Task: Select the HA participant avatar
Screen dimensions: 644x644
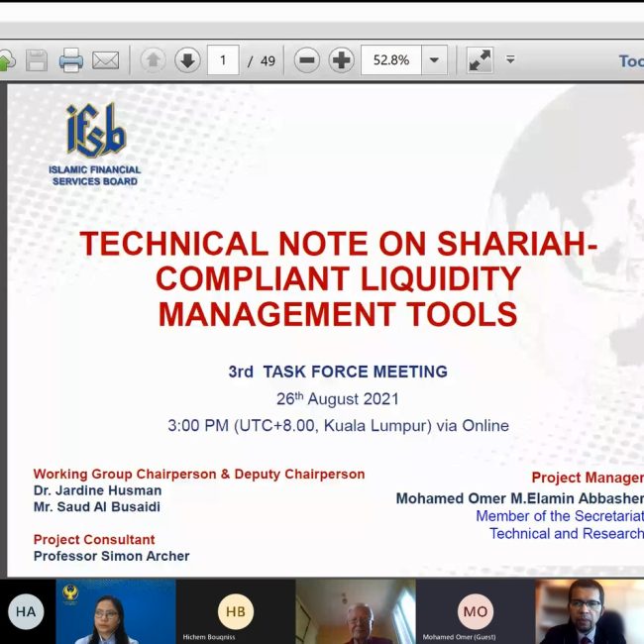Action: [26, 611]
